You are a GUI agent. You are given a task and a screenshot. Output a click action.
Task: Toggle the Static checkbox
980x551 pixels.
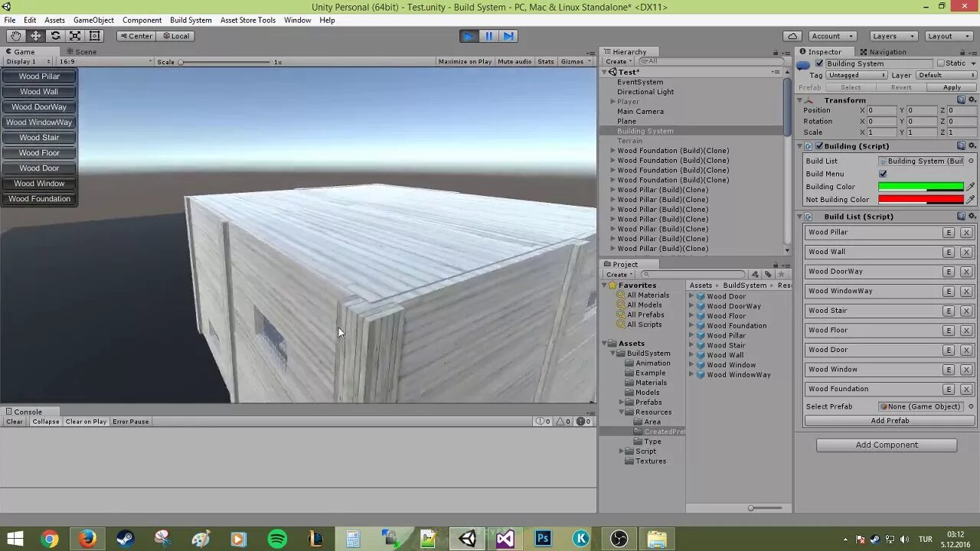(941, 64)
